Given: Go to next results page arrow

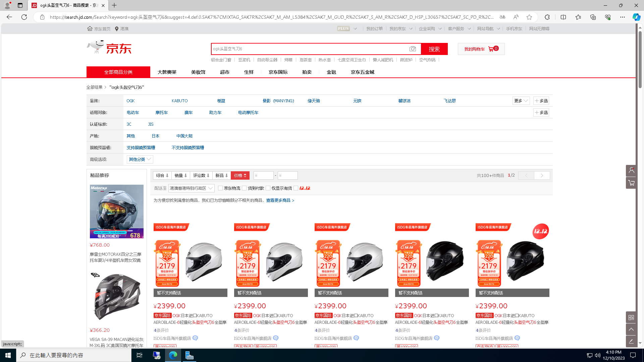Looking at the screenshot, I should point(542,176).
